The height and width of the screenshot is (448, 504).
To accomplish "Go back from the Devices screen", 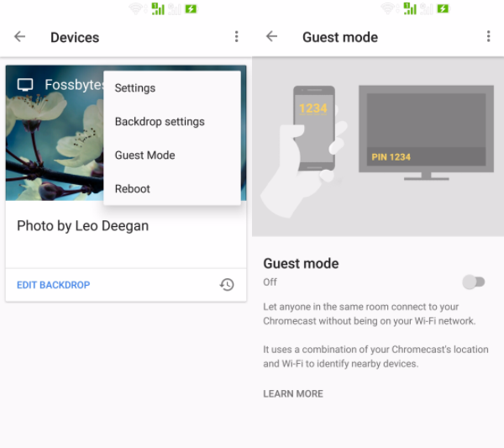I will tap(19, 37).
